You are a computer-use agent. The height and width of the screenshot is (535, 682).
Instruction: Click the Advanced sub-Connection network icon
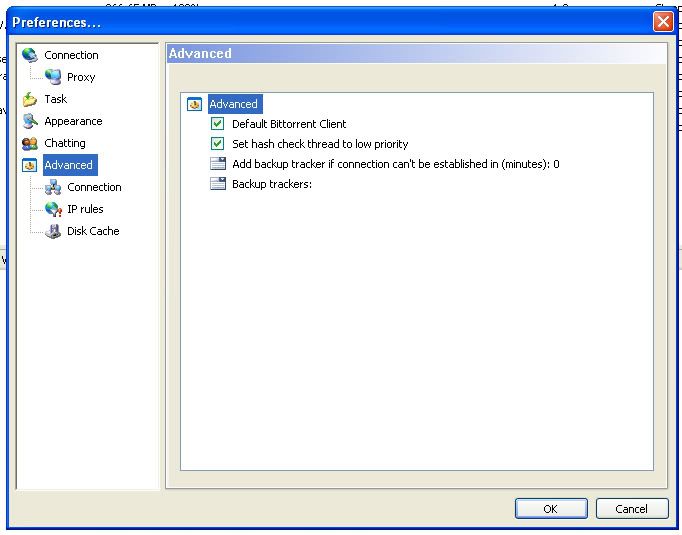[x=53, y=187]
